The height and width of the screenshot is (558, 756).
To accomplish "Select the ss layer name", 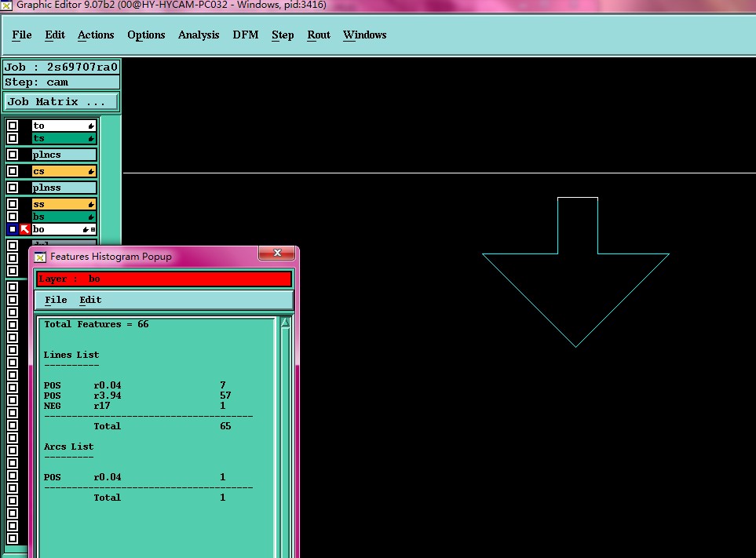I will coord(64,204).
